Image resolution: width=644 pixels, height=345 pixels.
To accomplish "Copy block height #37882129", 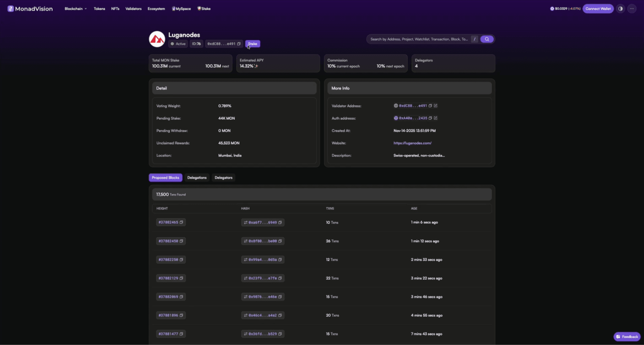I will click(x=181, y=278).
